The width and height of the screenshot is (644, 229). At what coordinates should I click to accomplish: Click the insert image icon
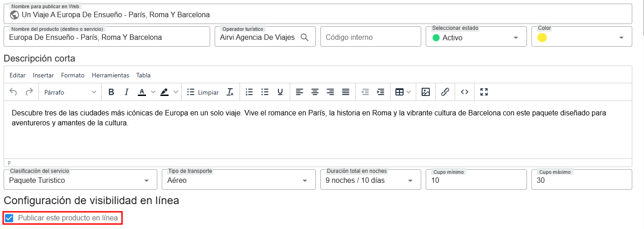pyautogui.click(x=425, y=92)
